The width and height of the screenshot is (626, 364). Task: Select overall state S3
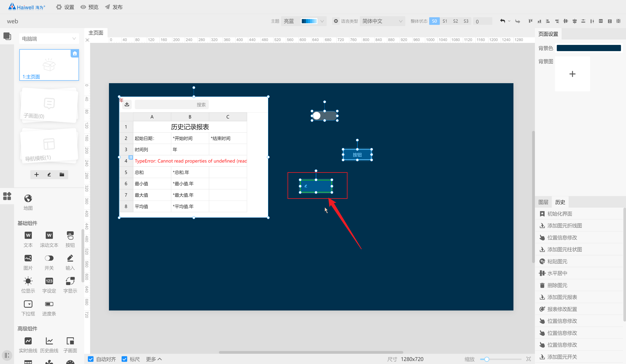click(466, 21)
